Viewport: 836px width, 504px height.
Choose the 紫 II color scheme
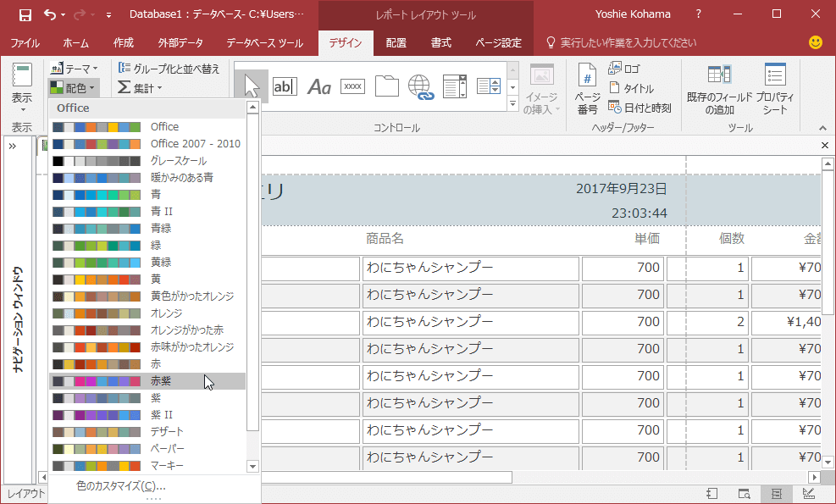tap(147, 414)
